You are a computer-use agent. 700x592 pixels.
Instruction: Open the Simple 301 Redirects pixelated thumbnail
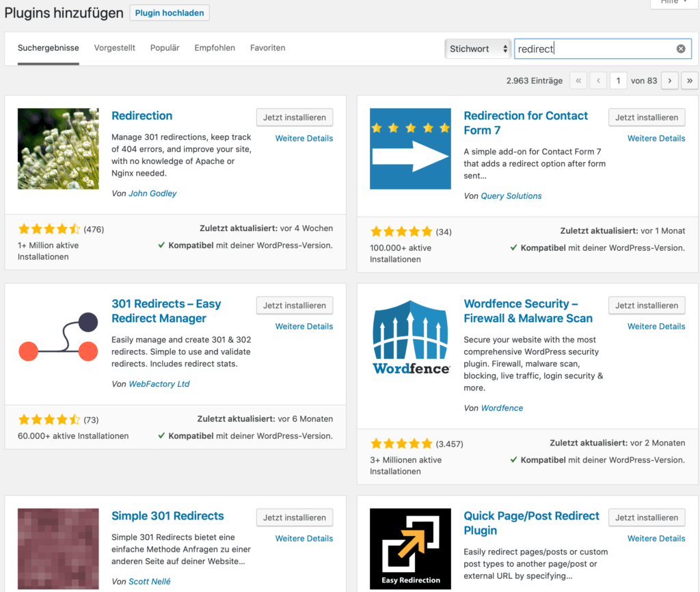(x=59, y=549)
